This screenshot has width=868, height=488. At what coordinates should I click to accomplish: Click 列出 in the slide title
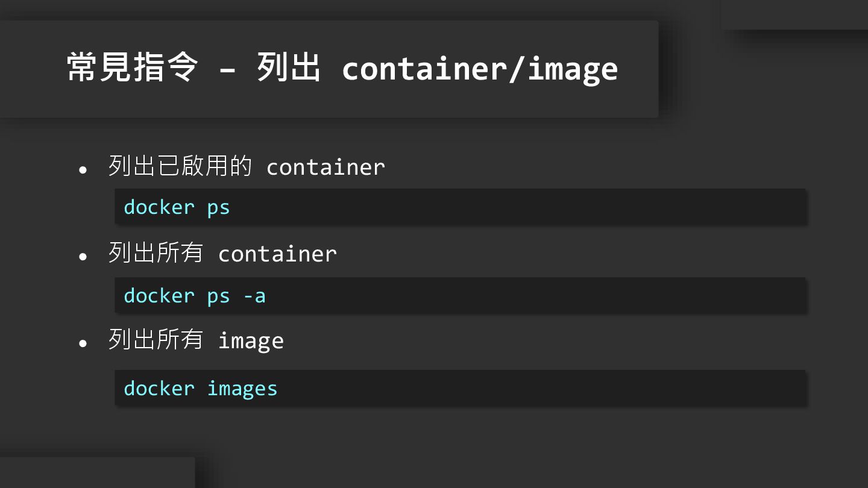click(288, 67)
